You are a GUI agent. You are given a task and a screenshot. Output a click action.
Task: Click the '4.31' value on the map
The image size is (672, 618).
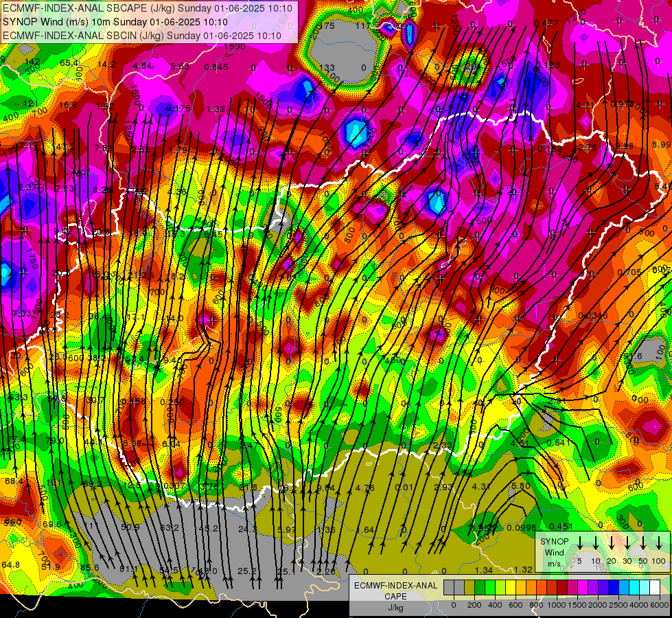click(x=481, y=486)
